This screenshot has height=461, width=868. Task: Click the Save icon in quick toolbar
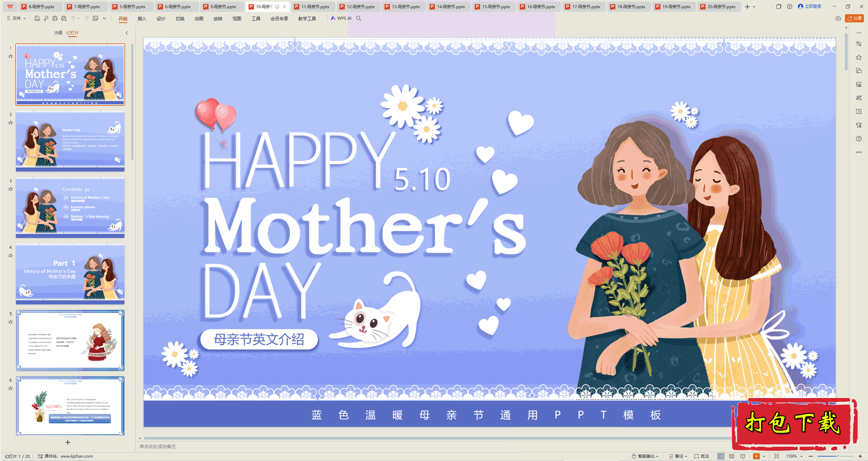coord(37,18)
